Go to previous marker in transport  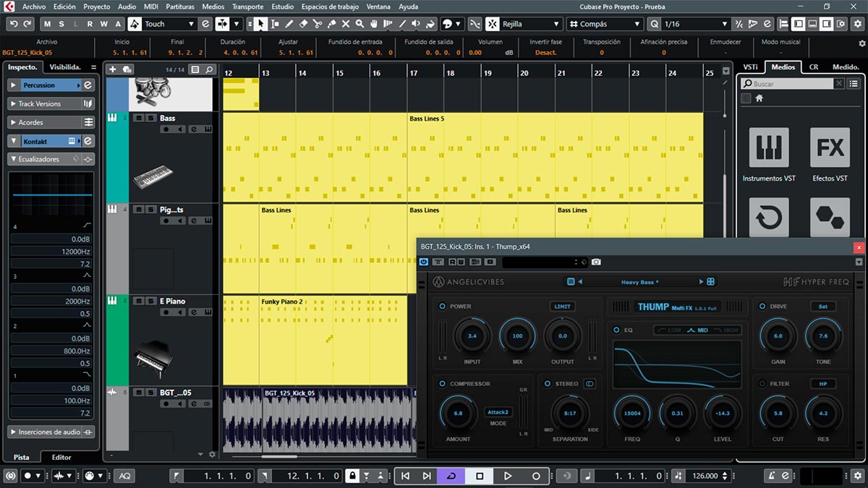[x=405, y=476]
